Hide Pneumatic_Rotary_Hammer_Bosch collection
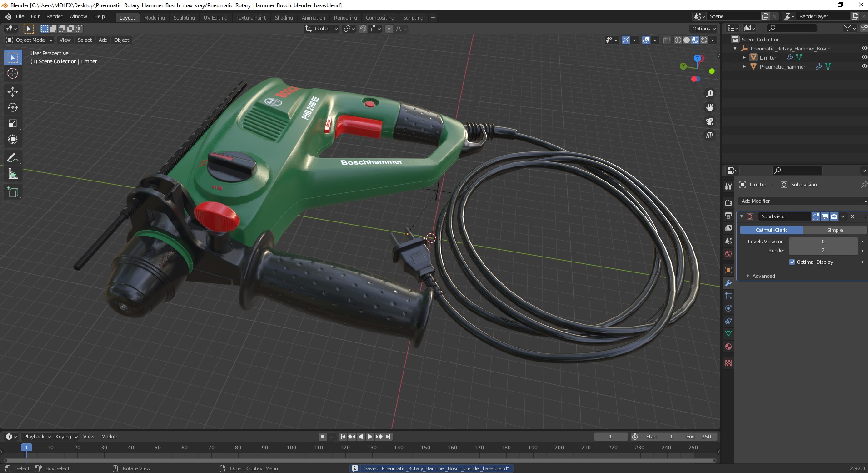 pos(864,48)
